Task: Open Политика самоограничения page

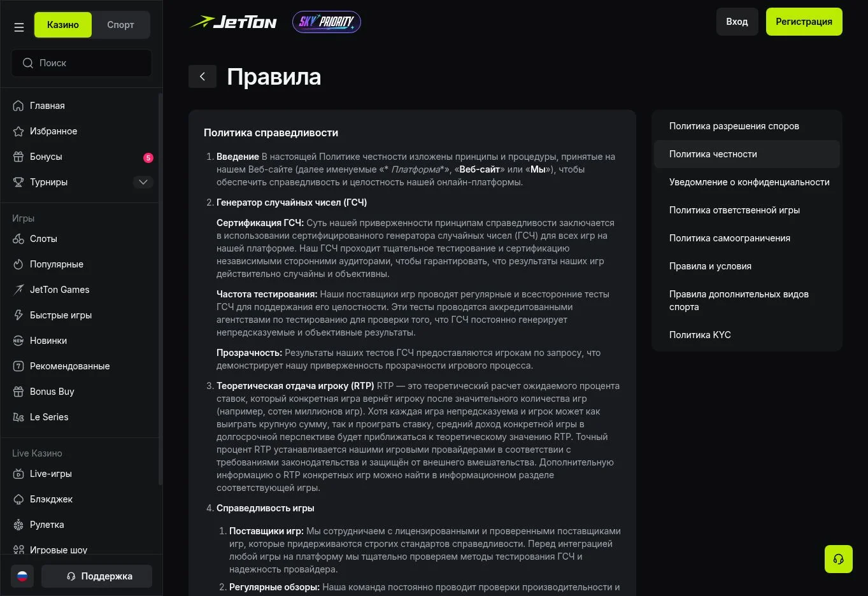Action: coord(746,238)
